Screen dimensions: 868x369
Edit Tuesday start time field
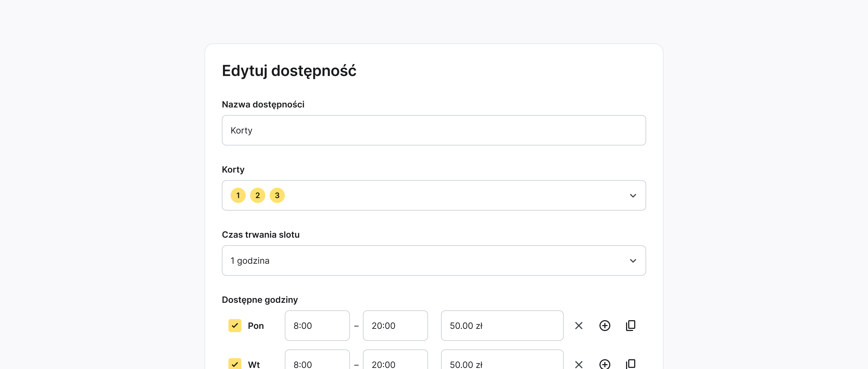tap(317, 364)
